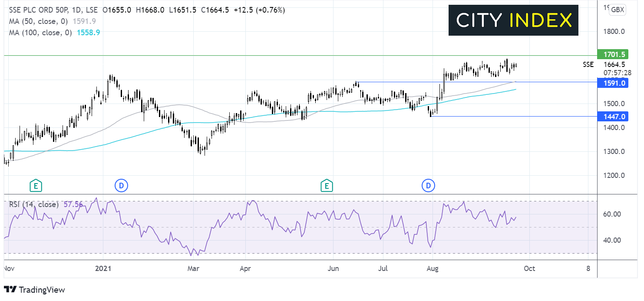Click the blue 1591.0 price level label
644x301 pixels.
(613, 83)
